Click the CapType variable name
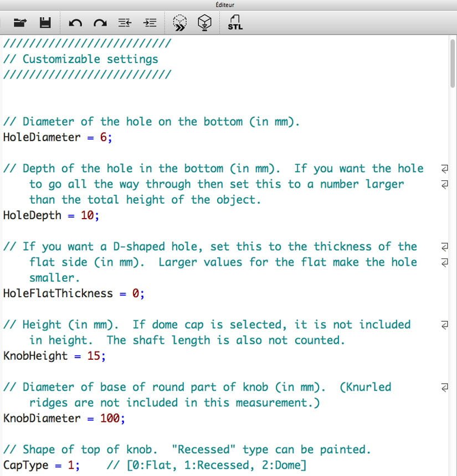457x476 pixels. pyautogui.click(x=26, y=465)
